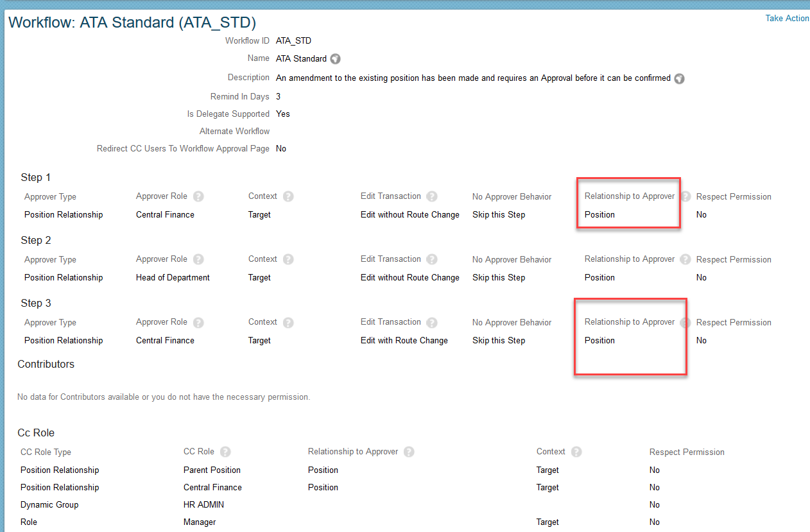This screenshot has width=810, height=532.
Task: Open the Step 3 Relationship to Approver help icon
Action: [x=685, y=322]
